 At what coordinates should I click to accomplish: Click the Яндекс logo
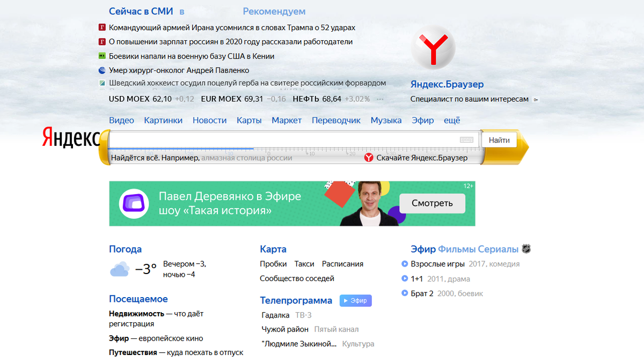click(71, 138)
